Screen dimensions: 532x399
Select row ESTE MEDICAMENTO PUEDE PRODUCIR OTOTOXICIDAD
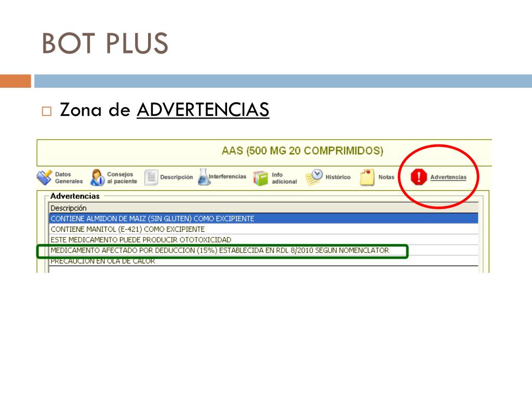point(263,240)
